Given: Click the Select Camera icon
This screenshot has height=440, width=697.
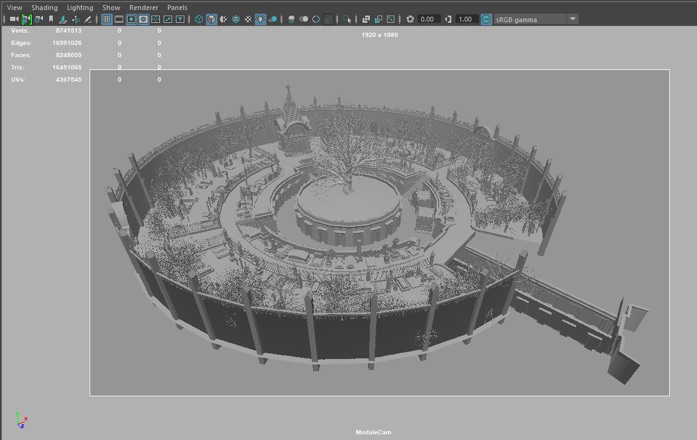Looking at the screenshot, I should (14, 19).
